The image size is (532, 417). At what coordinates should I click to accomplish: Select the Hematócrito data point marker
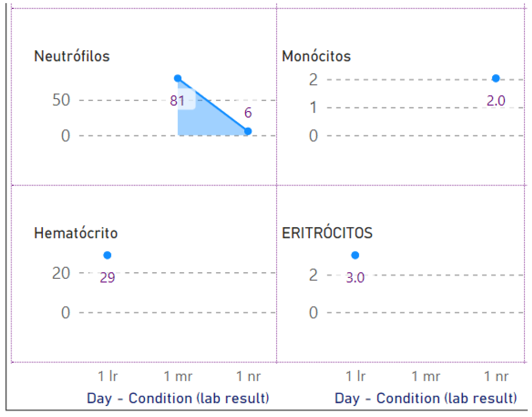pyautogui.click(x=107, y=255)
